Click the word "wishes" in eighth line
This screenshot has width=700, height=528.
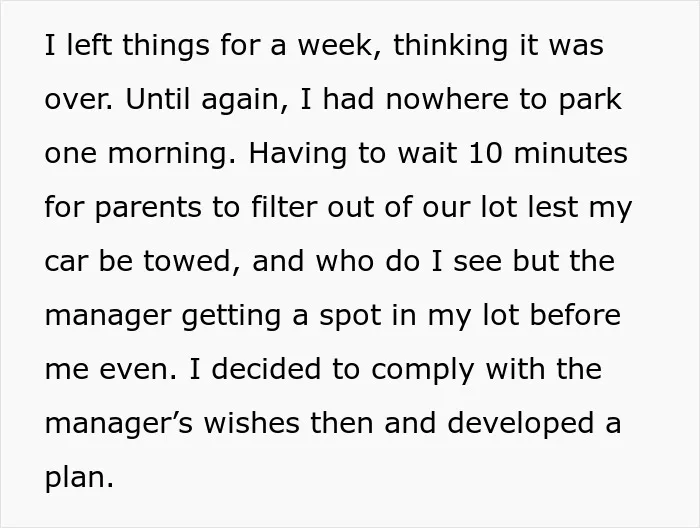(x=251, y=423)
